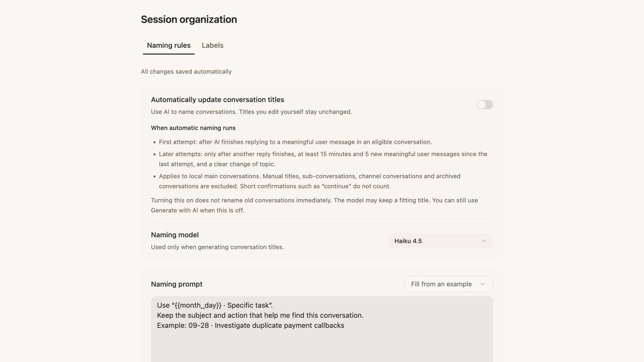Click the Naming prompt section title
The image size is (644, 362).
tap(177, 284)
